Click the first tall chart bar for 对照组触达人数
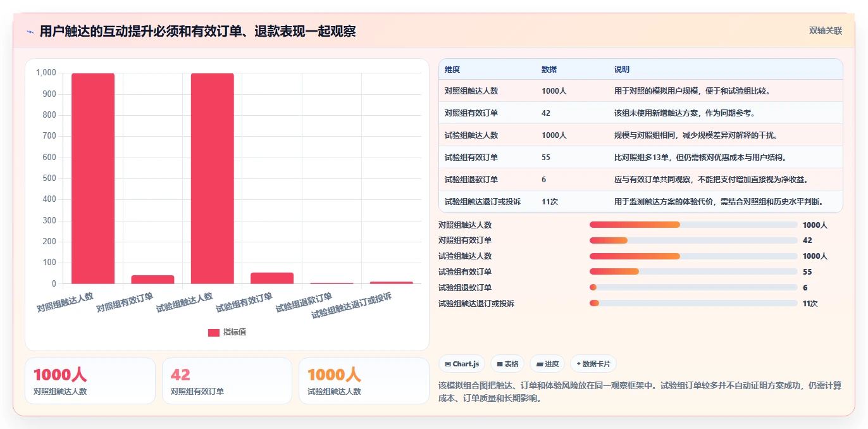Viewport: 868px width, 429px height. click(93, 178)
